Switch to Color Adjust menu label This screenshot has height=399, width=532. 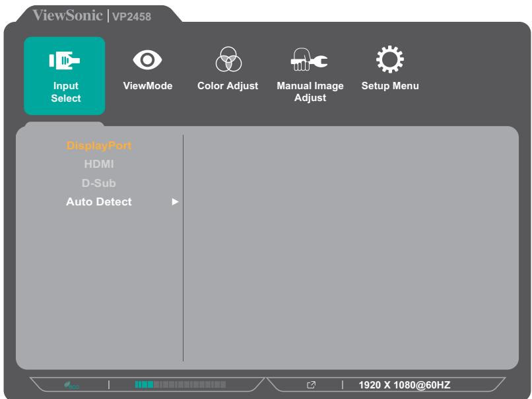[x=228, y=86]
